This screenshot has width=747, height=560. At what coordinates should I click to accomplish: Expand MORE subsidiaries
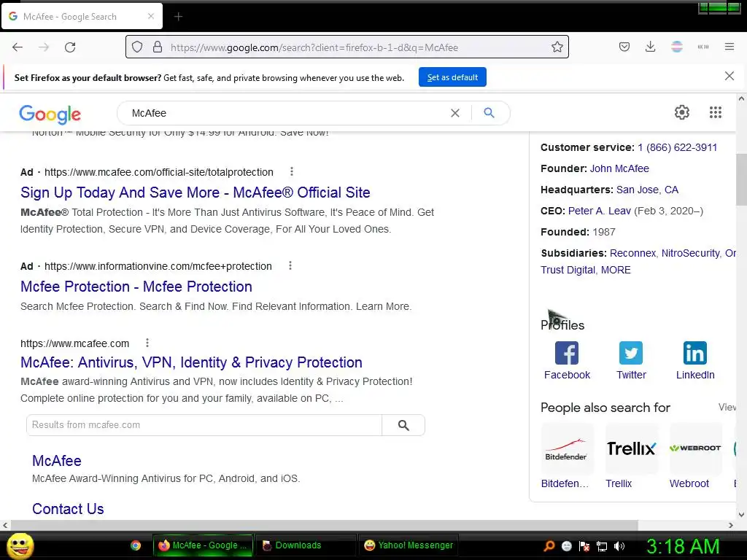coord(616,270)
